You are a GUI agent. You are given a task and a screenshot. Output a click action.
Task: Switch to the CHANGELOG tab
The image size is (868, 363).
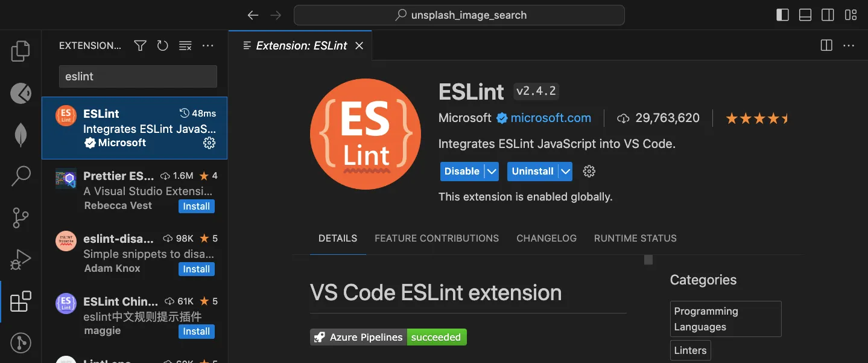(546, 238)
